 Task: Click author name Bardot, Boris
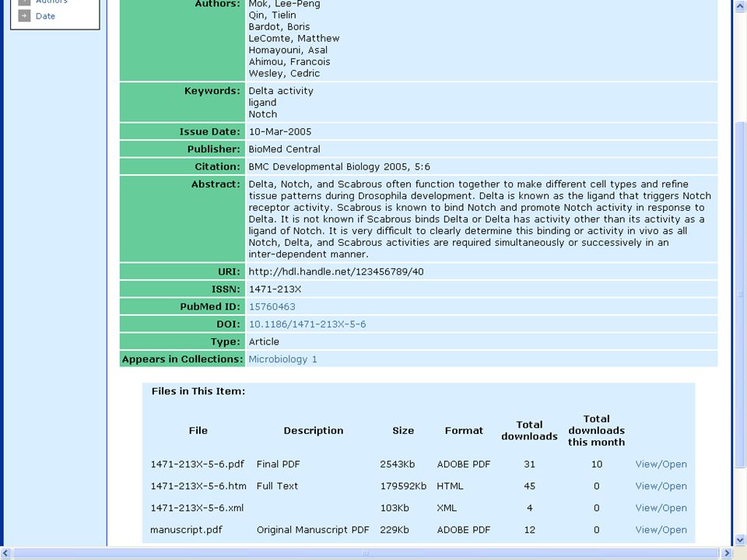(x=279, y=27)
